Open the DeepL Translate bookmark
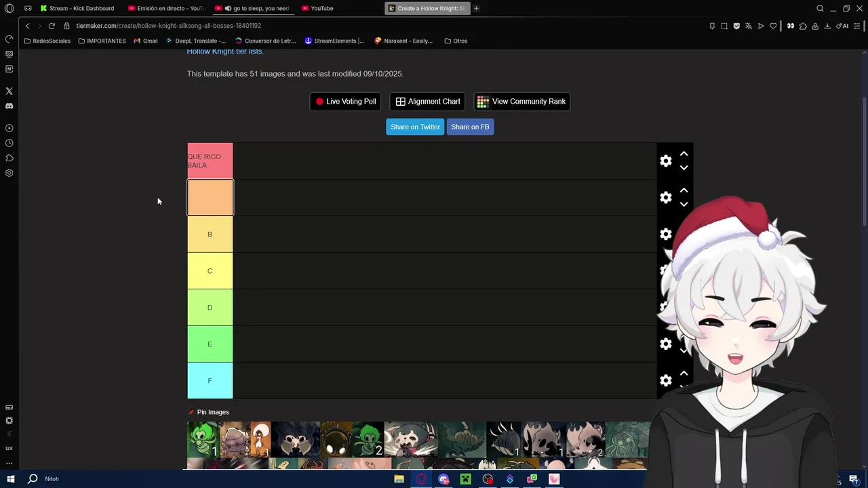Image resolution: width=868 pixels, height=488 pixels. tap(196, 41)
